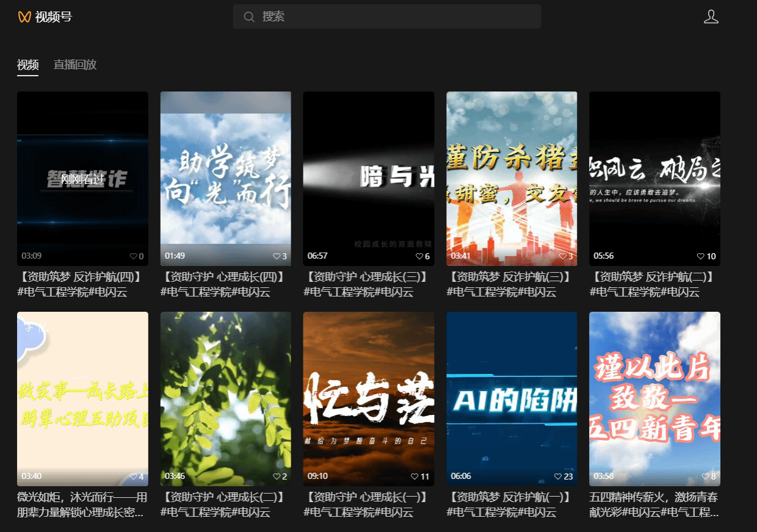Image resolution: width=757 pixels, height=532 pixels.
Task: Play the 助学筑梦 向光而行 thumbnail
Action: 225,177
